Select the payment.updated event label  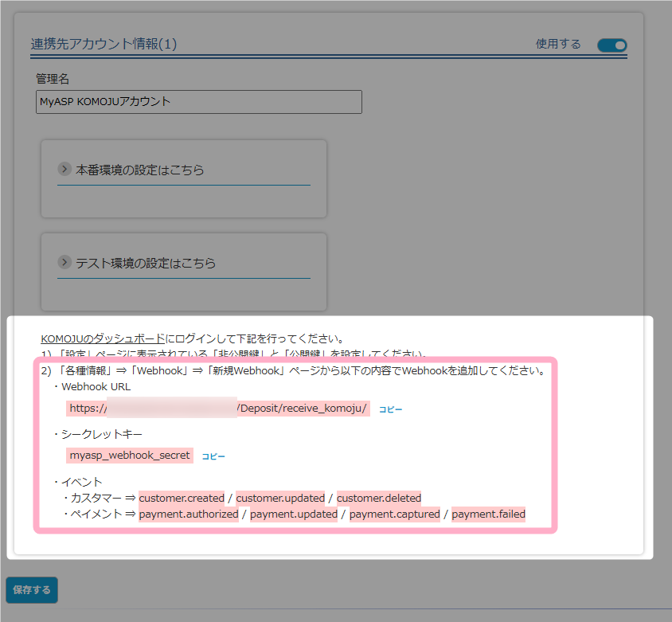click(294, 514)
